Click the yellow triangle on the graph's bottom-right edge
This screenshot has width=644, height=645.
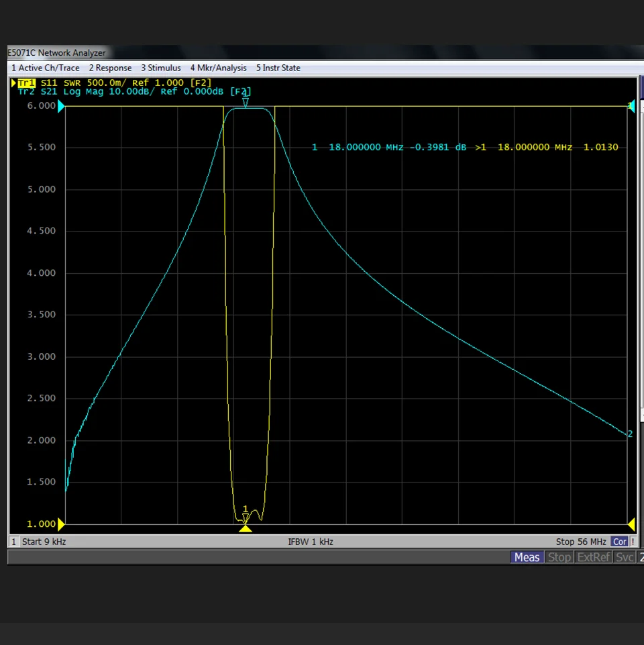(x=631, y=524)
